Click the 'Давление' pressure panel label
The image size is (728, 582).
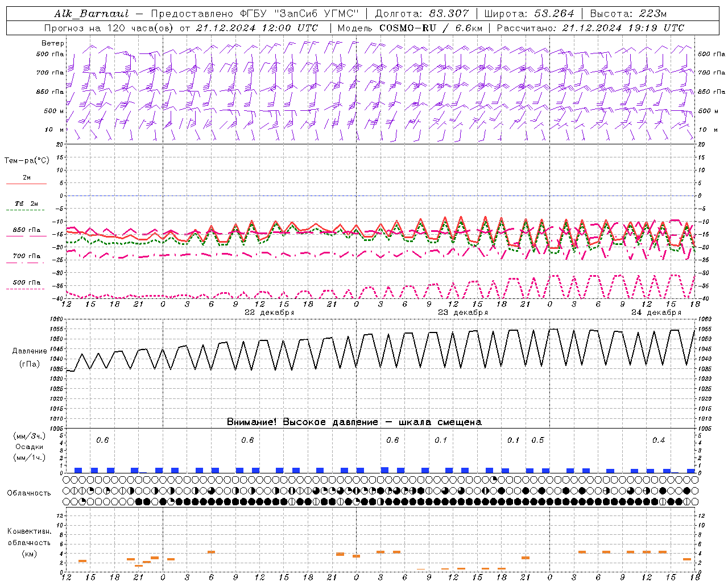(x=28, y=351)
